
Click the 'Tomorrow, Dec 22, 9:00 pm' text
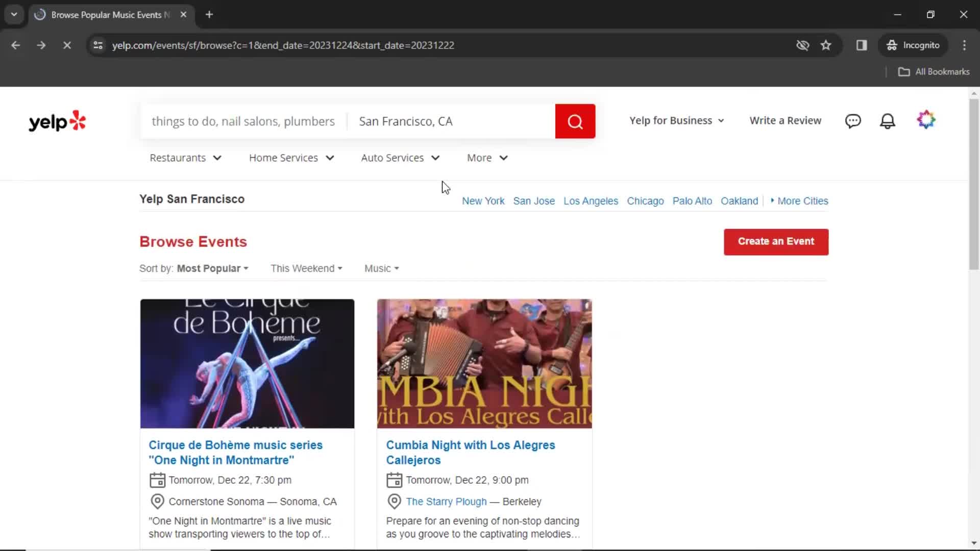point(467,480)
